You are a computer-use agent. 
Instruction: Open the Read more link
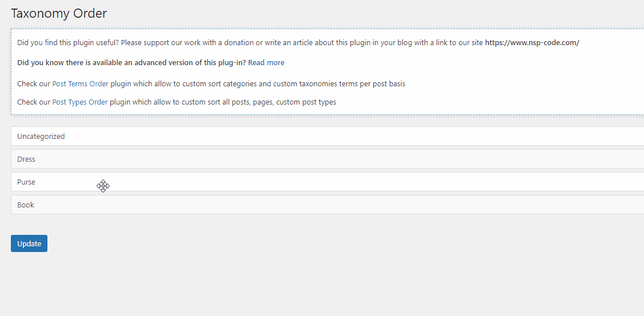click(x=266, y=63)
